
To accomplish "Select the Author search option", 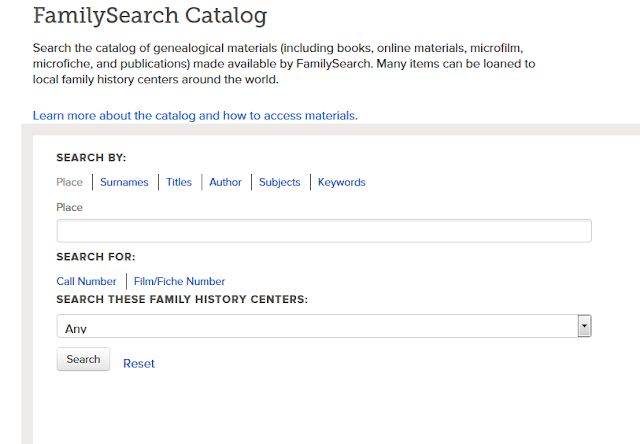I will (225, 182).
